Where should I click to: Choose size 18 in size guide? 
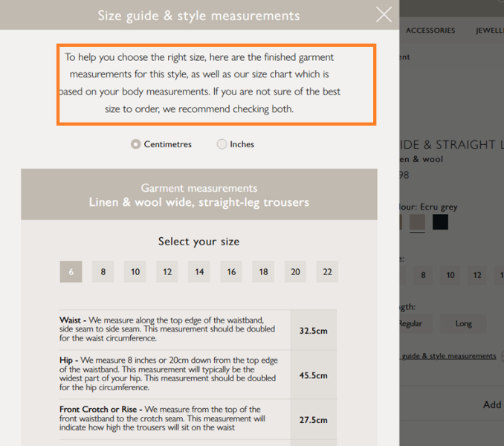coord(263,272)
